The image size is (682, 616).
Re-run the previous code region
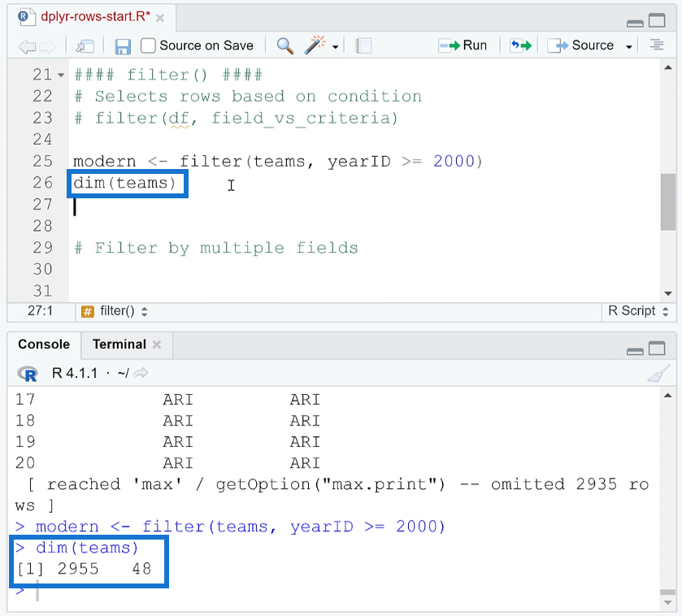(520, 46)
